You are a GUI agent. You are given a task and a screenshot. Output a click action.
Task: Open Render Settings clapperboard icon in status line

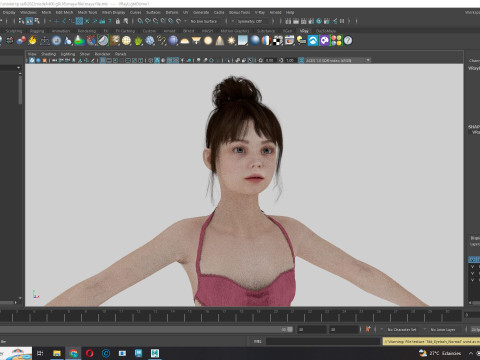click(311, 21)
